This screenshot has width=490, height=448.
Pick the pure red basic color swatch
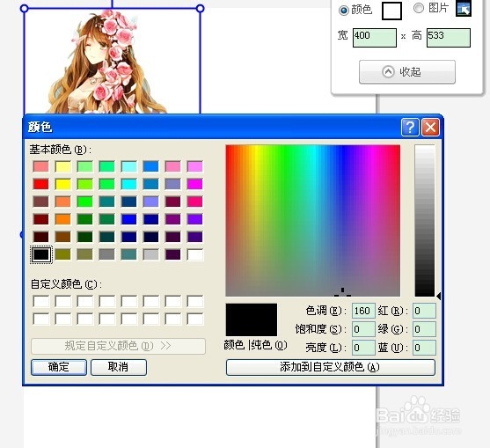41,184
